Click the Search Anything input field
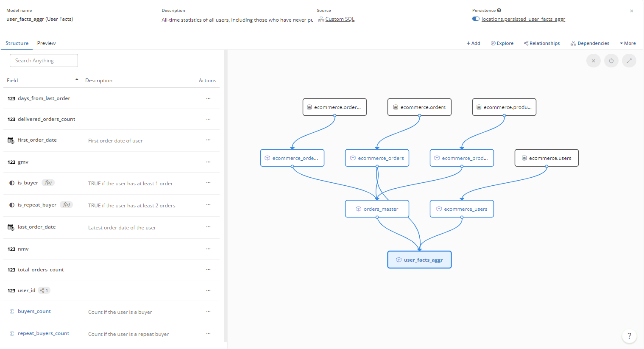This screenshot has width=644, height=349. pyautogui.click(x=44, y=61)
